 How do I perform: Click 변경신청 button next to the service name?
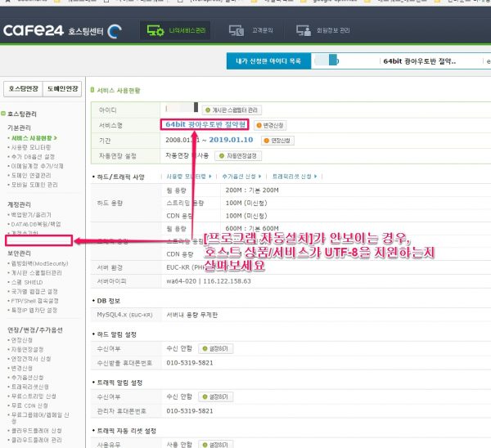(x=270, y=125)
